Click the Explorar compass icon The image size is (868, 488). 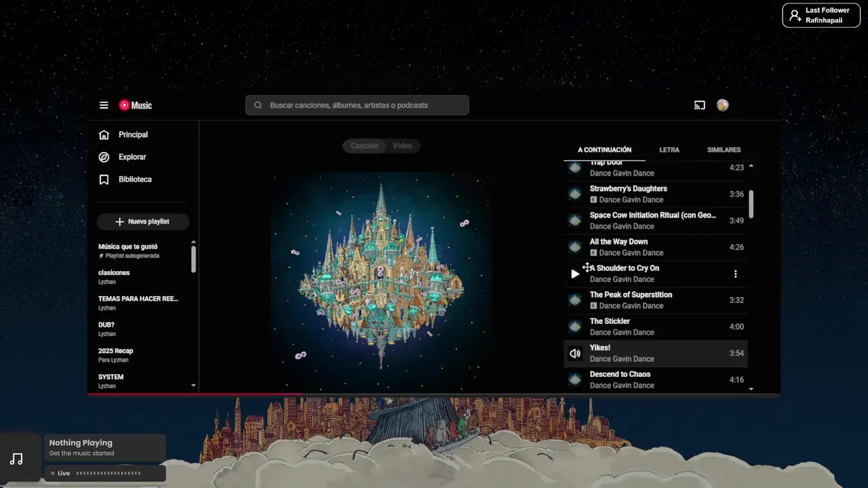[x=104, y=157]
